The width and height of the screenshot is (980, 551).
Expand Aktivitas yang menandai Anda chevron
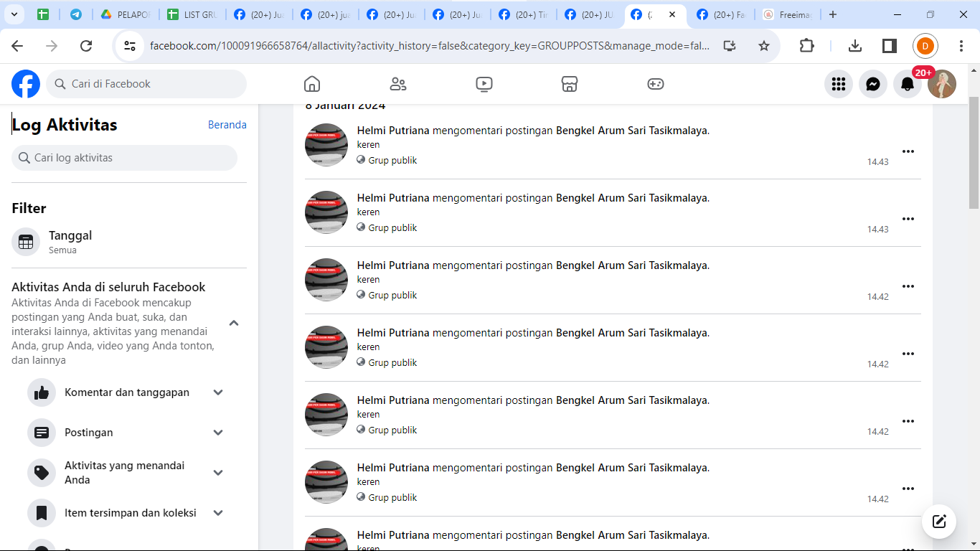(x=219, y=473)
